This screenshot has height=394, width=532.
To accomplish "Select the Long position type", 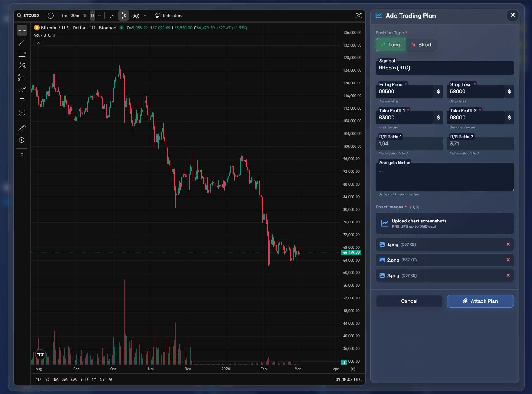I will (x=390, y=44).
